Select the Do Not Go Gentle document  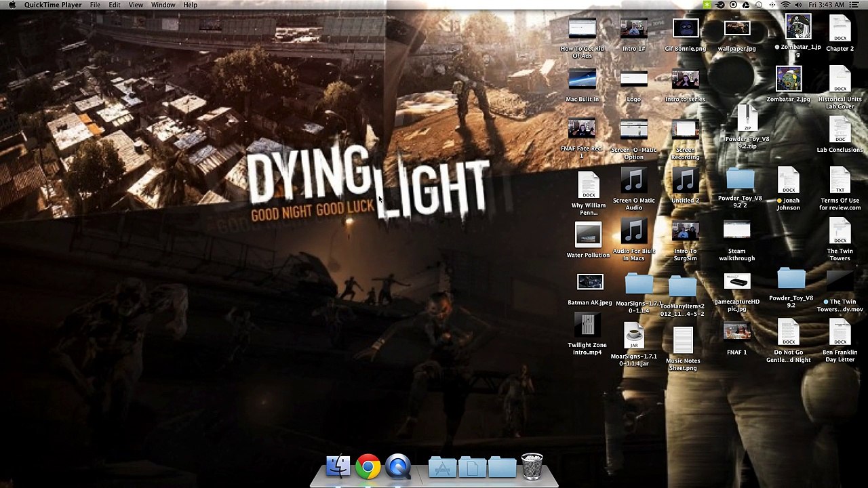click(788, 333)
